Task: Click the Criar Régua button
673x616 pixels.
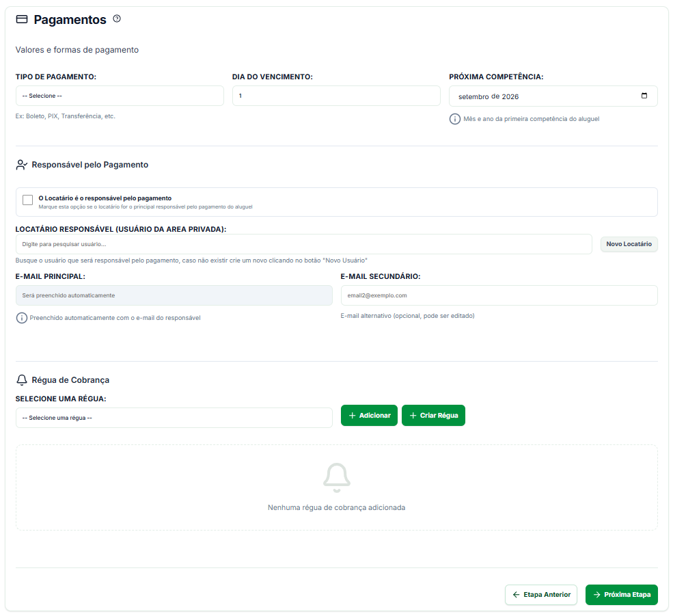Action: [x=433, y=416]
